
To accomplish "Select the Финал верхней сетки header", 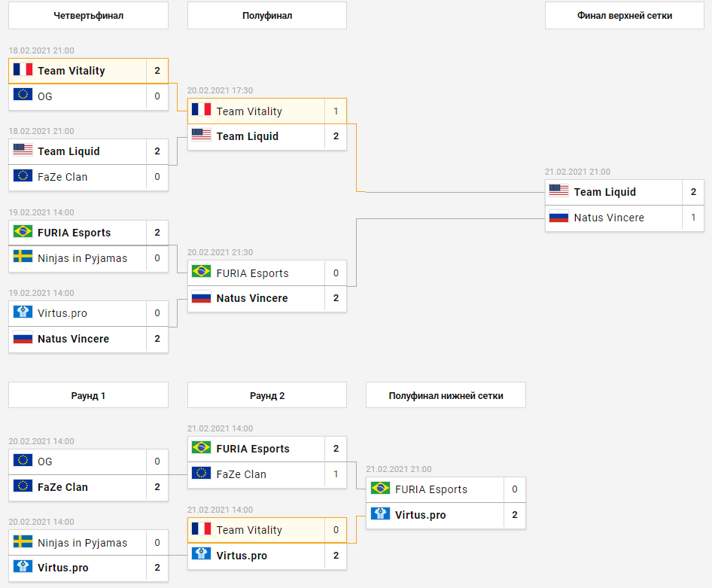I will coord(625,16).
